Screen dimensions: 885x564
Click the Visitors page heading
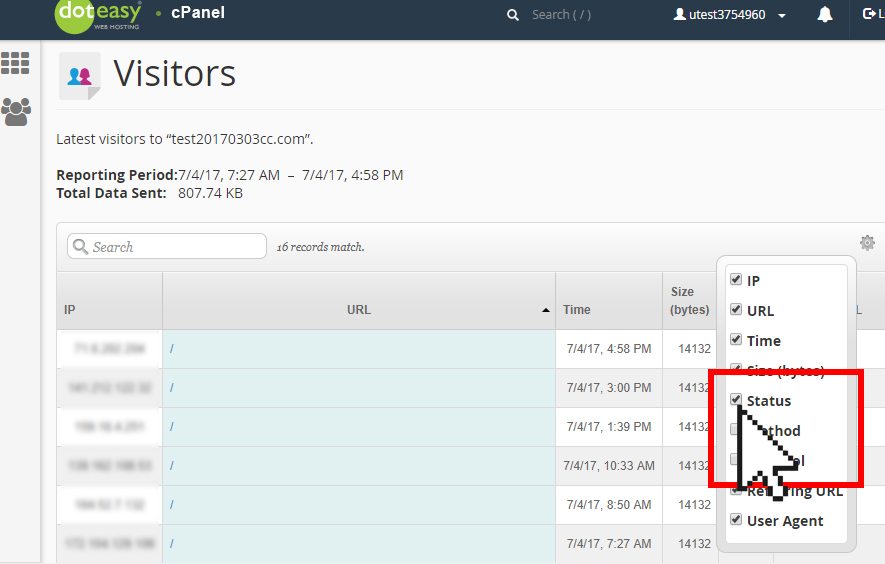(x=174, y=73)
